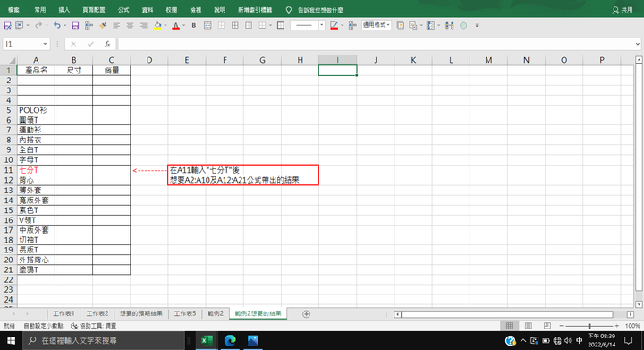644x350 pixels.
Task: Select header cell 銷量
Action: pos(111,70)
